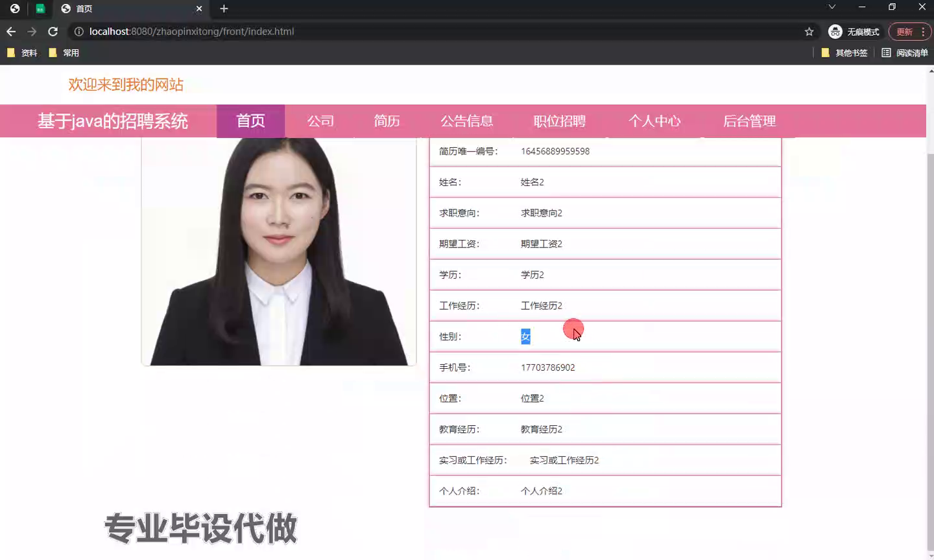Click the 教育经历2 value

pyautogui.click(x=542, y=429)
